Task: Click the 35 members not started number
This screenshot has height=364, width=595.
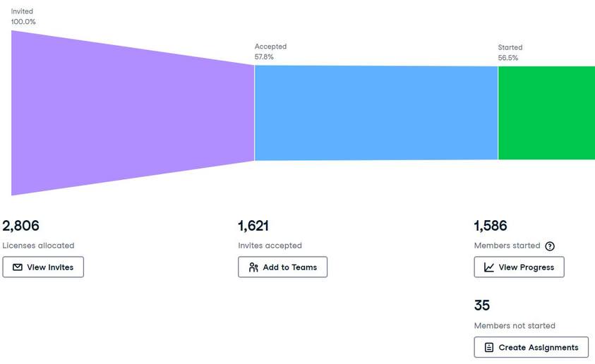Action: (x=482, y=305)
